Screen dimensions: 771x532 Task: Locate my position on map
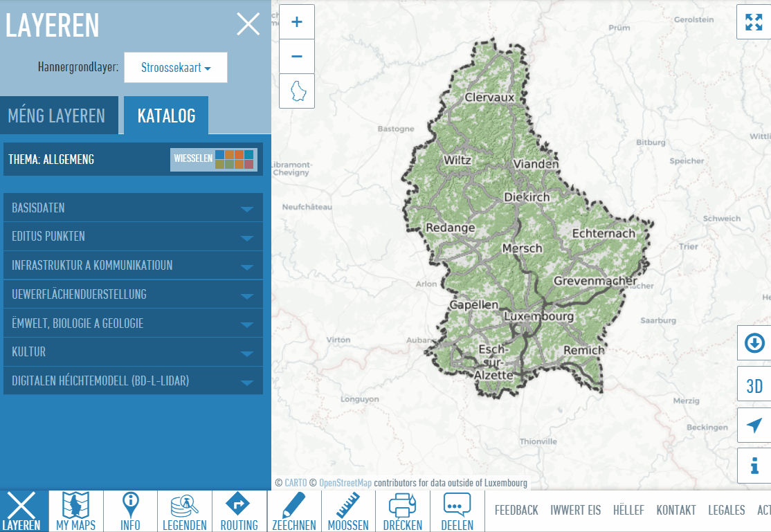coord(754,425)
